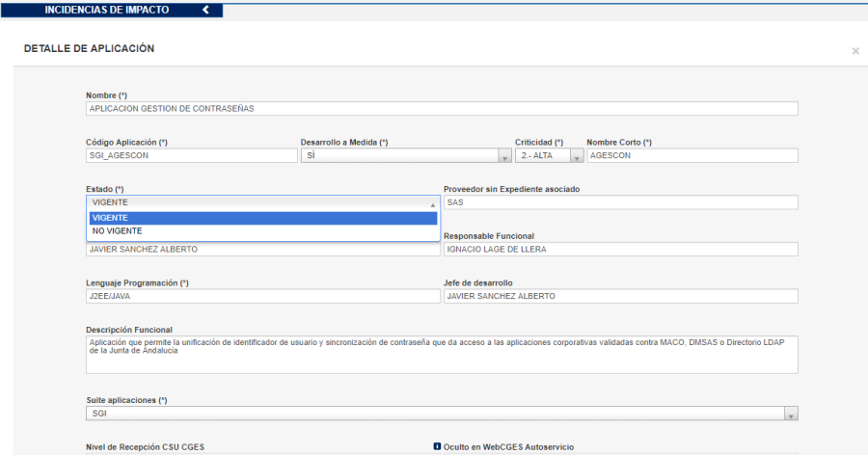868x455 pixels.
Task: Click the info icon beside Oculto en WebCGES
Action: click(437, 446)
